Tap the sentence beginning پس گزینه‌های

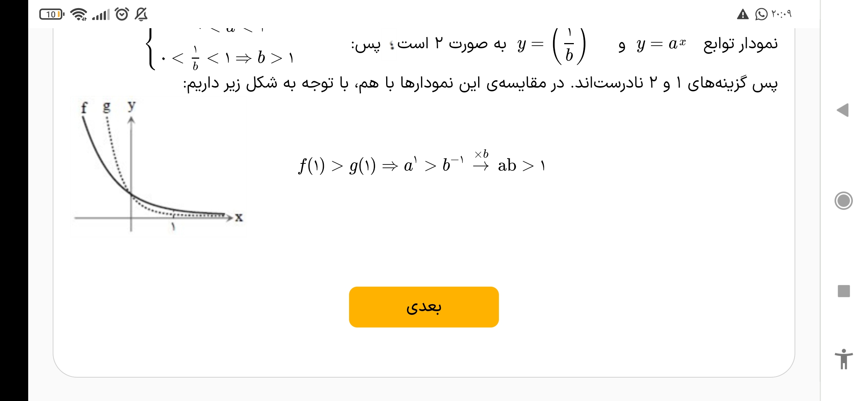point(480,83)
